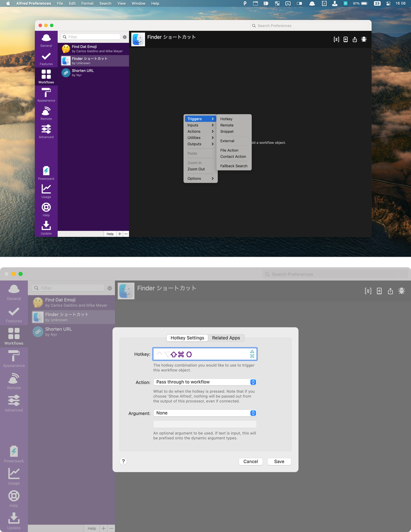The width and height of the screenshot is (411, 532).
Task: Open Remote in the window showing the context menu
Action: (46, 113)
